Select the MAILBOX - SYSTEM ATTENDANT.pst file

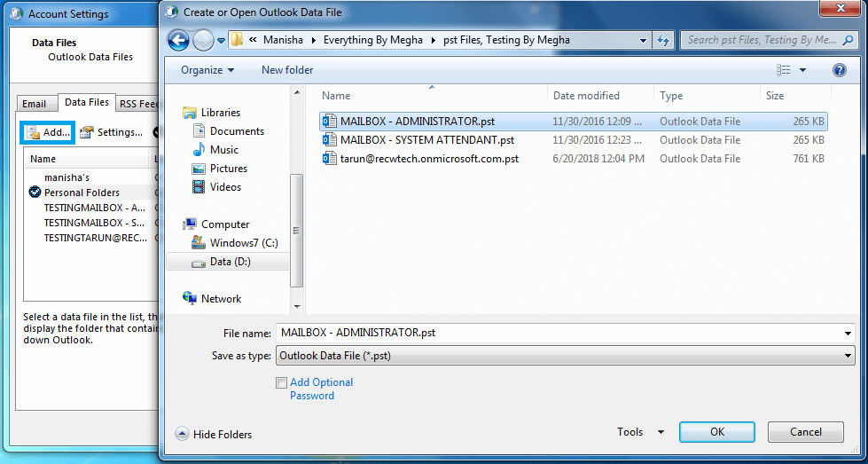tap(574, 140)
